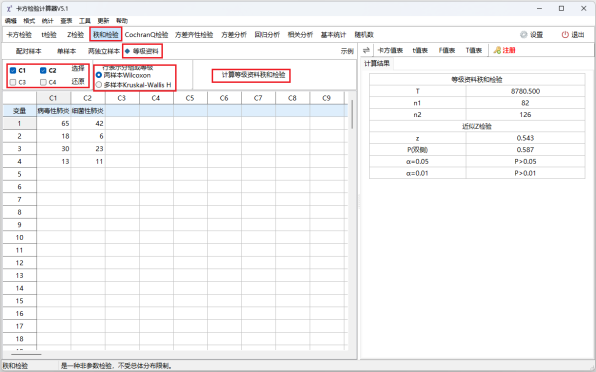The image size is (596, 372).
Task: Choose the 单样本 sub-tab
Action: [x=67, y=51]
